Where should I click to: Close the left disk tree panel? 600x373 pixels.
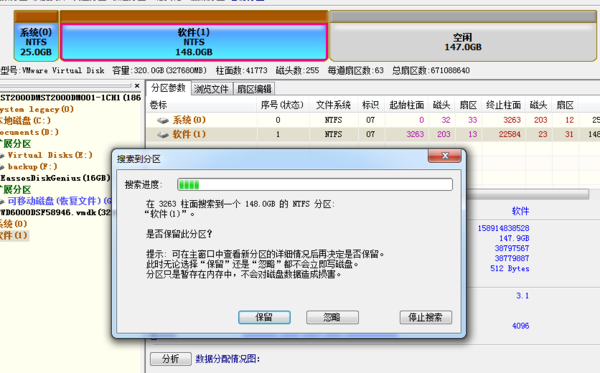coord(137,86)
